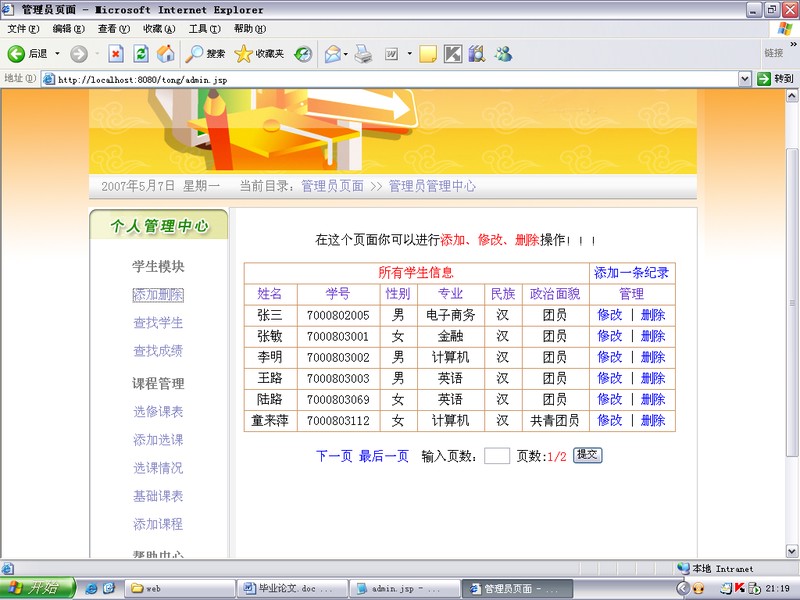Go to Home page icon
Viewport: 800px width, 600px height.
point(165,54)
